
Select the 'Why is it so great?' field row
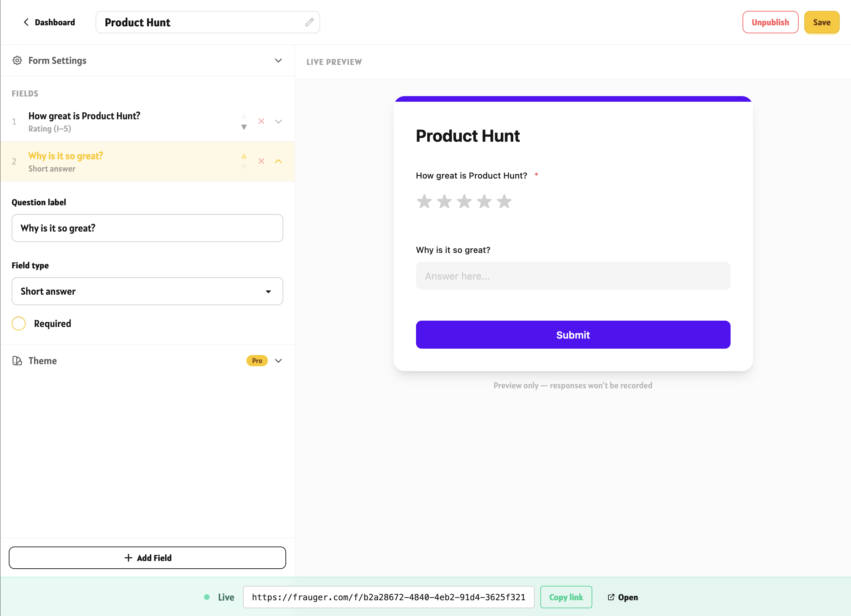tap(147, 161)
